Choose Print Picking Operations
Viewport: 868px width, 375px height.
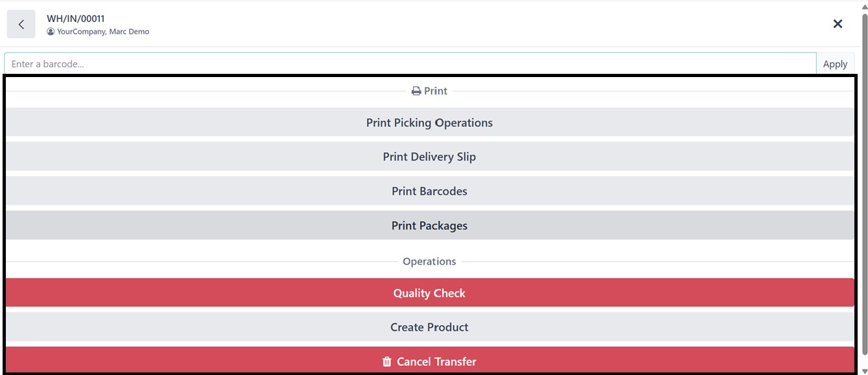pyautogui.click(x=429, y=122)
